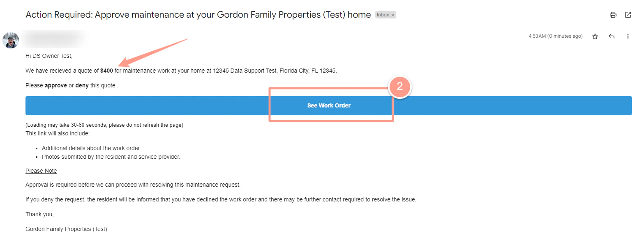Open the three-dot More options menu
The width and height of the screenshot is (644, 240).
click(628, 36)
